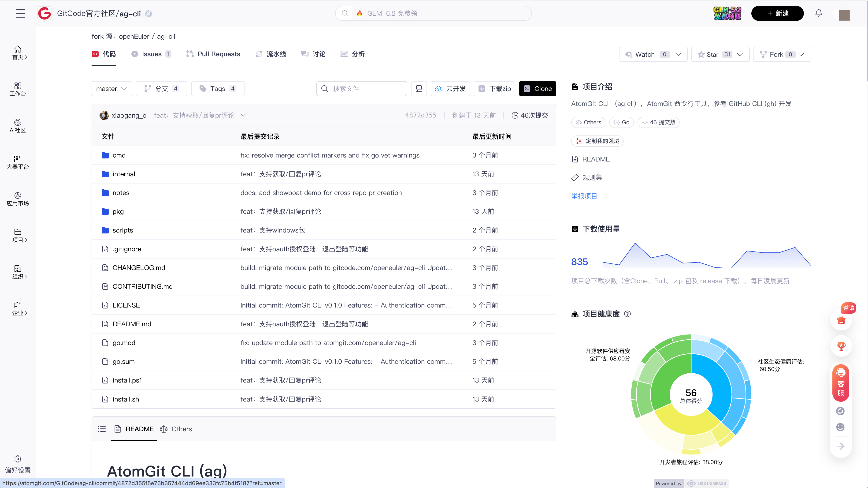Viewport: 868px width, 488px height.
Task: Click the arrow at floating bar bottom
Action: (841, 446)
